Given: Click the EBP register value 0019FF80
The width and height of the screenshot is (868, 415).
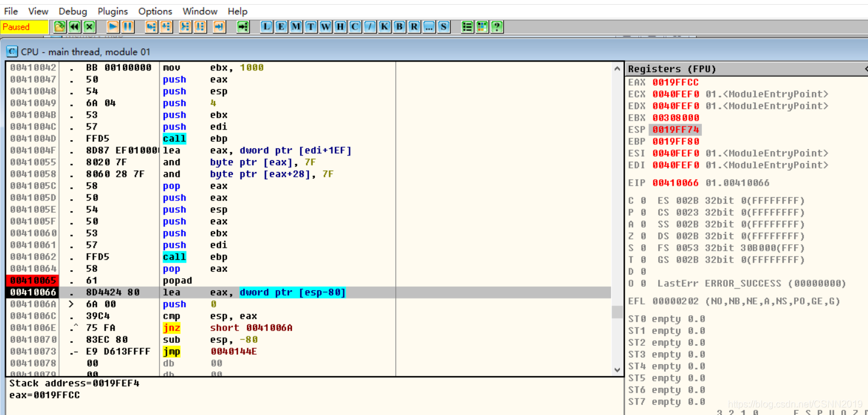Looking at the screenshot, I should point(675,141).
